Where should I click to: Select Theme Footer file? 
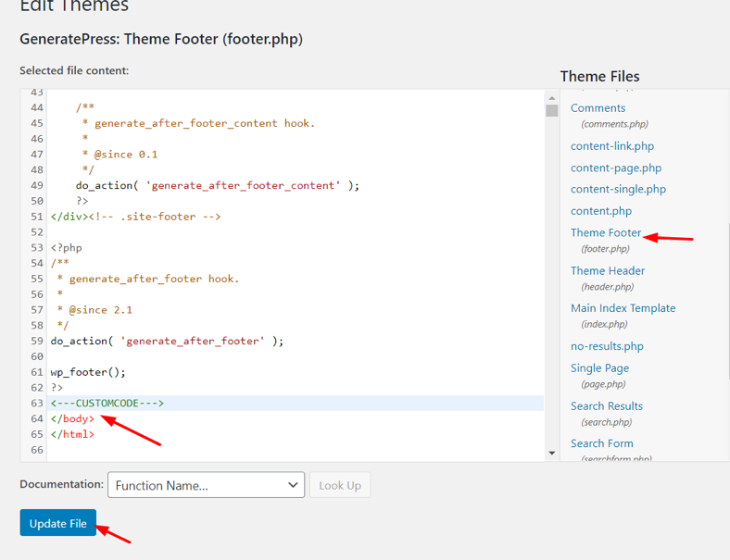click(606, 232)
